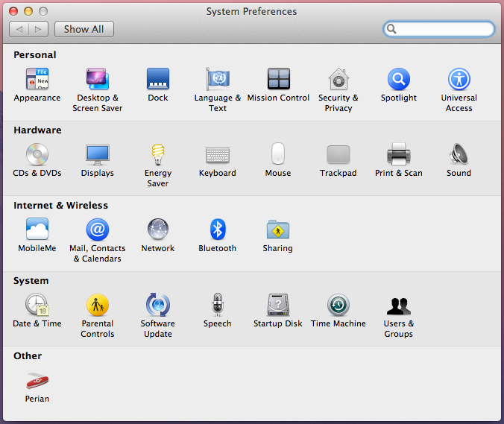Go forward with the right arrow button
Screen dimensions: 504x424
[39, 29]
